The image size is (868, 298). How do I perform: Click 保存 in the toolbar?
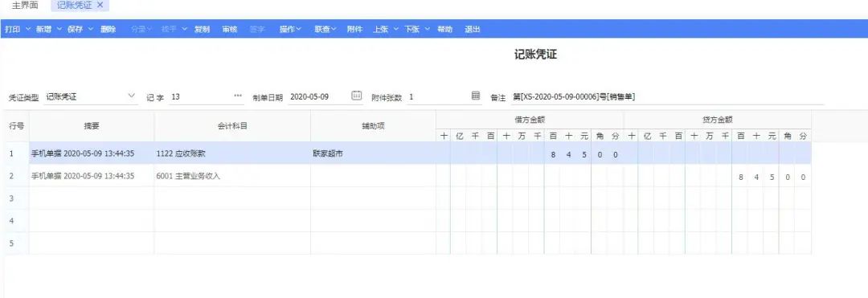click(x=76, y=29)
